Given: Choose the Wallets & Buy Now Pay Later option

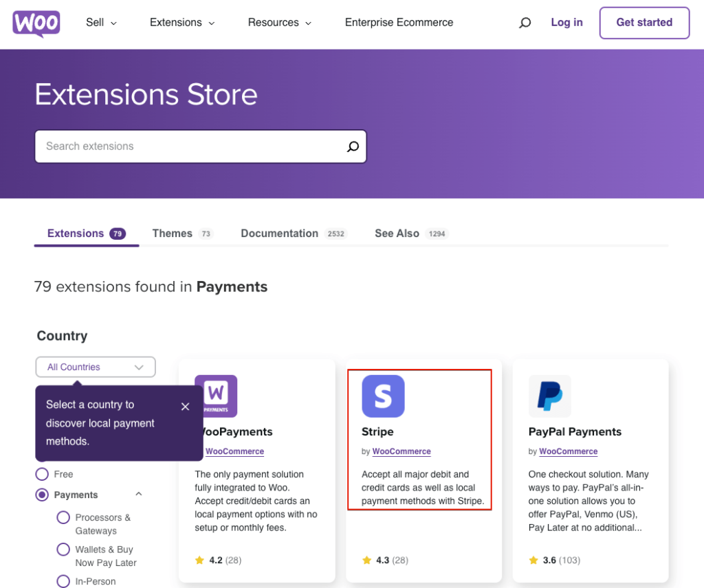Looking at the screenshot, I should 63,550.
